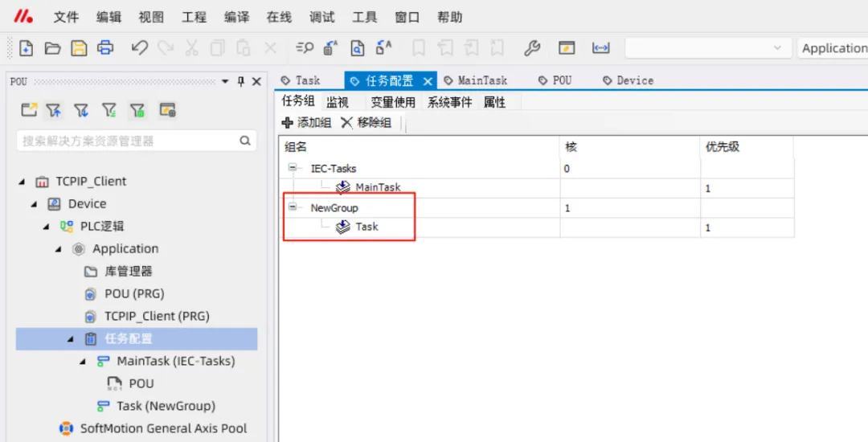Open the 工程 menu
This screenshot has height=442, width=868.
tap(194, 17)
